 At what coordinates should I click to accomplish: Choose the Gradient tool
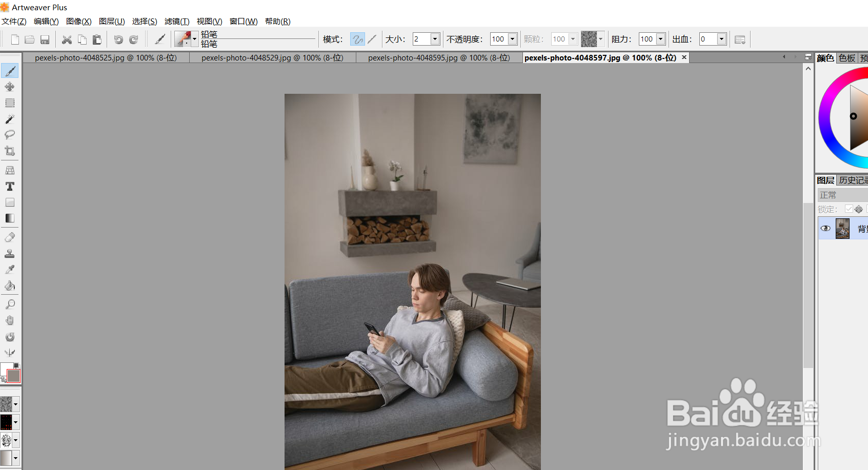[10, 218]
